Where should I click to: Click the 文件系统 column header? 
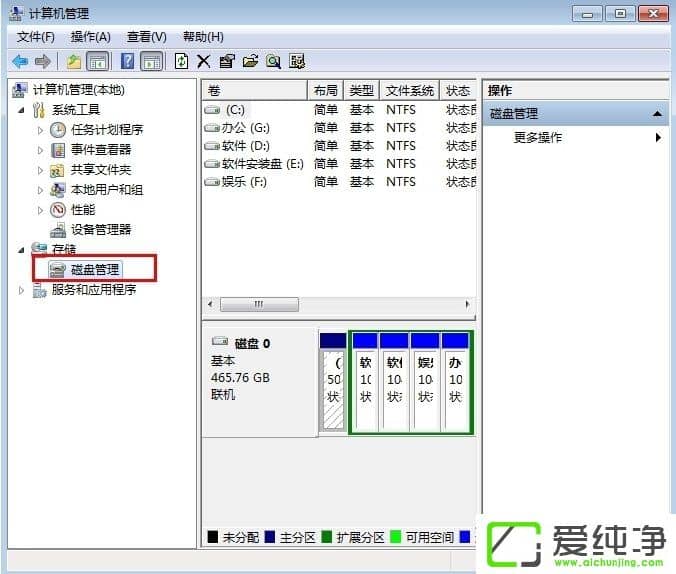(410, 91)
